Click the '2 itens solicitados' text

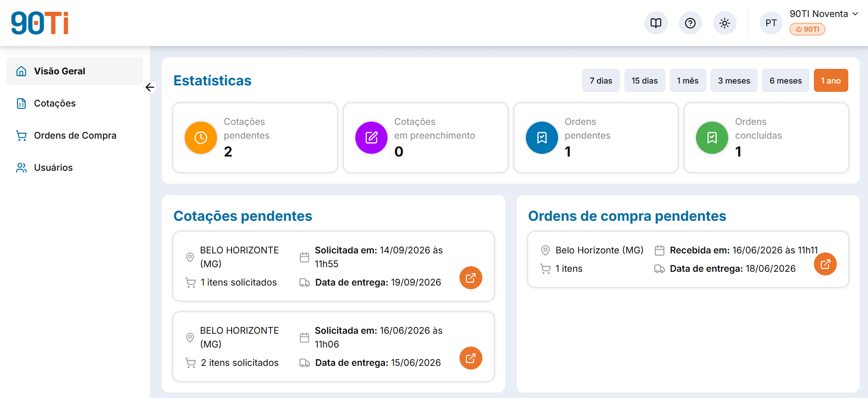tap(239, 363)
